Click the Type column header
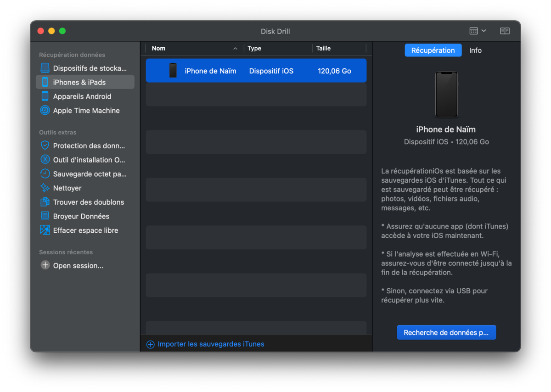 coord(278,48)
